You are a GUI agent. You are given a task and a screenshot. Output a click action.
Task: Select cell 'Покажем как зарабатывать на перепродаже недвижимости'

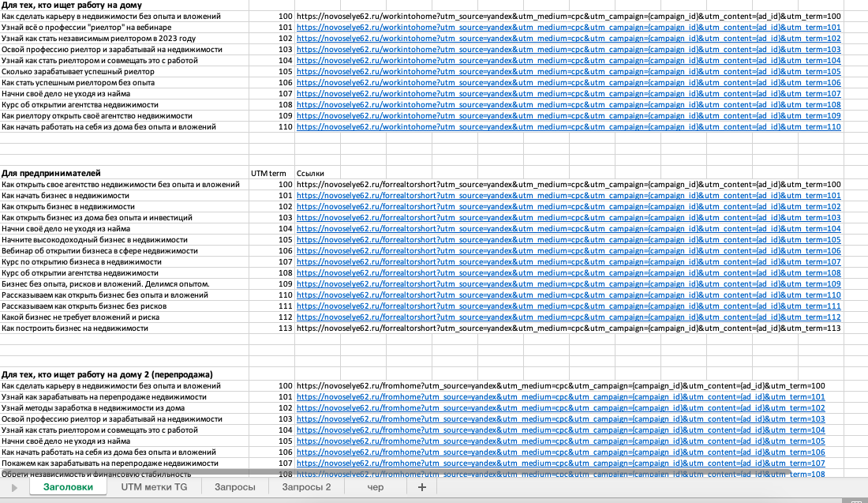pyautogui.click(x=125, y=464)
